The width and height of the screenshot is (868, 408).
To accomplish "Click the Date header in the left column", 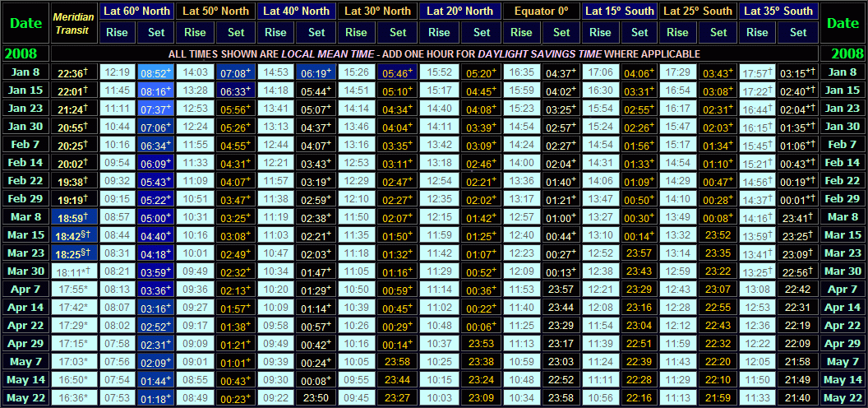I will click(x=25, y=23).
